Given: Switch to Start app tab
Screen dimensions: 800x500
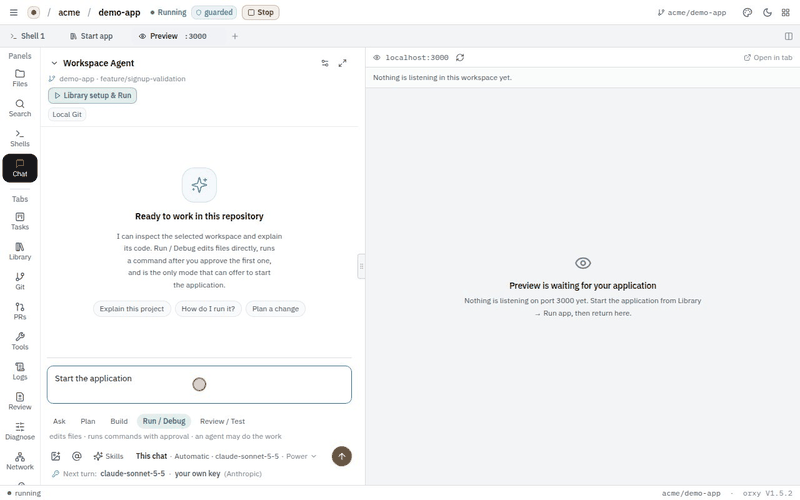Looking at the screenshot, I should point(91,36).
